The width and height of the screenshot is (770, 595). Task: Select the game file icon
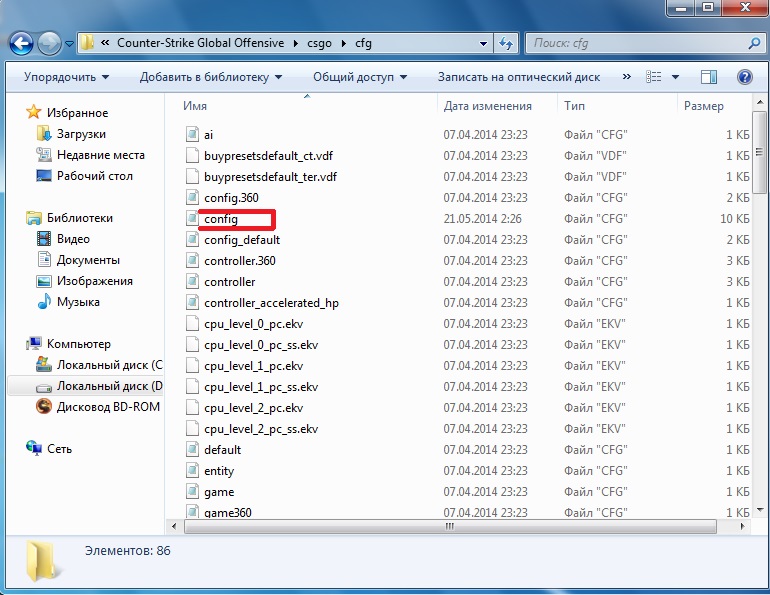[x=192, y=492]
